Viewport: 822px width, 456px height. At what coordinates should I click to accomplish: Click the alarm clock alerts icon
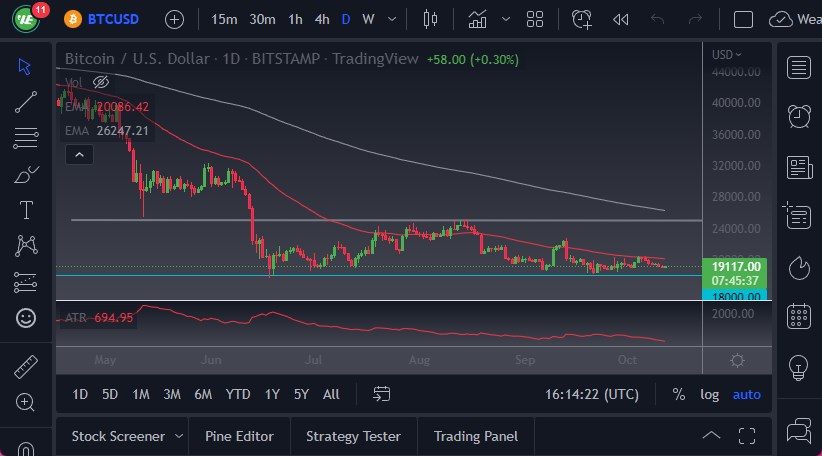point(799,116)
